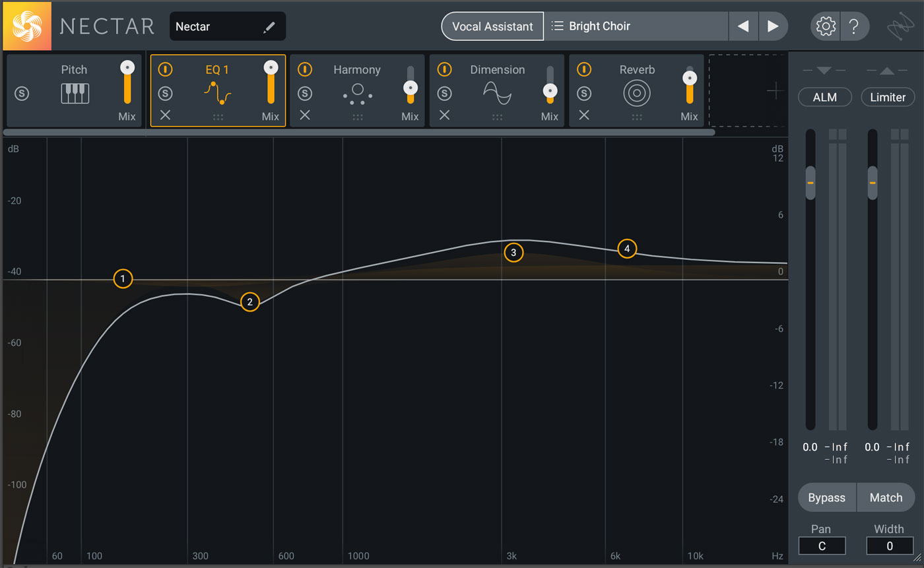
Task: Remove the Reverb module
Action: tap(584, 115)
